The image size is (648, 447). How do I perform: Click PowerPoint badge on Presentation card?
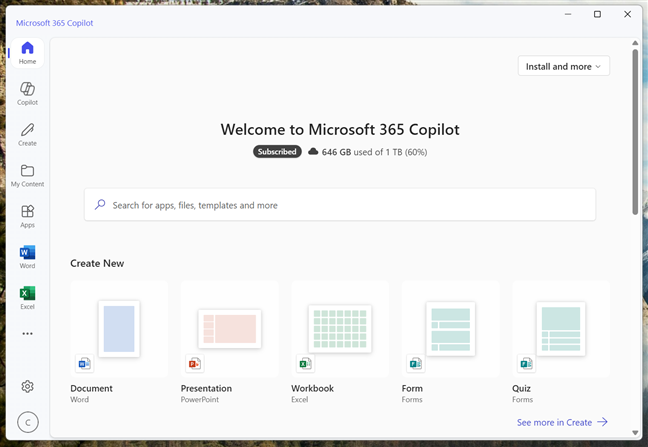point(195,364)
